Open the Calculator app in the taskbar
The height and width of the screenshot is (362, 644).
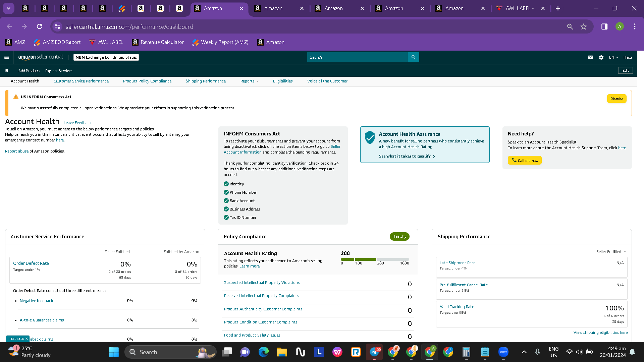click(466, 352)
